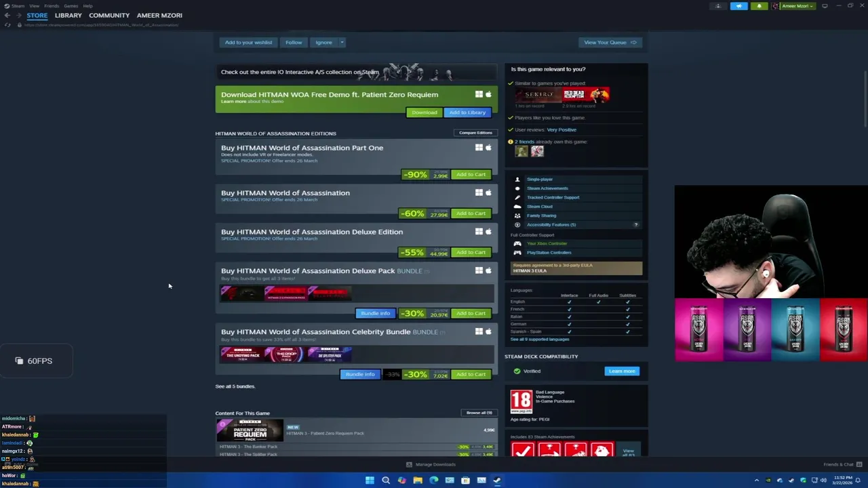868x488 pixels.
Task: Open the Help menu
Action: click(87, 5)
